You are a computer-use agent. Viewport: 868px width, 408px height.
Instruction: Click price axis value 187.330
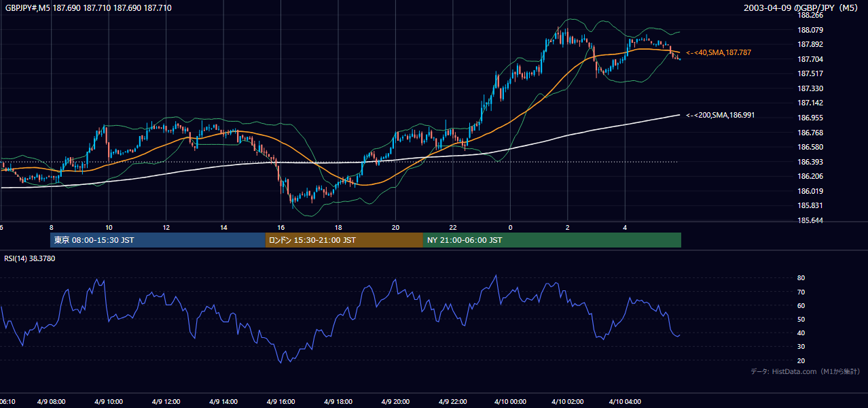tap(810, 88)
